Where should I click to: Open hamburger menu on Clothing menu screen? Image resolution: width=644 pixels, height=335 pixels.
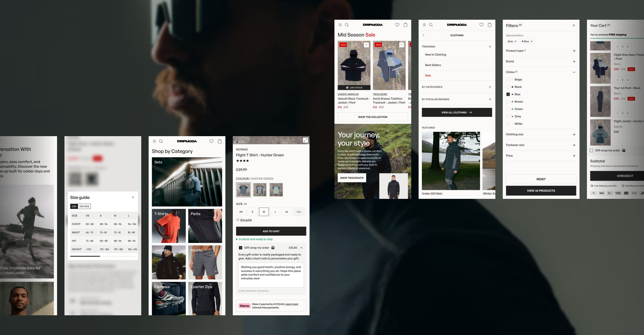tap(424, 25)
